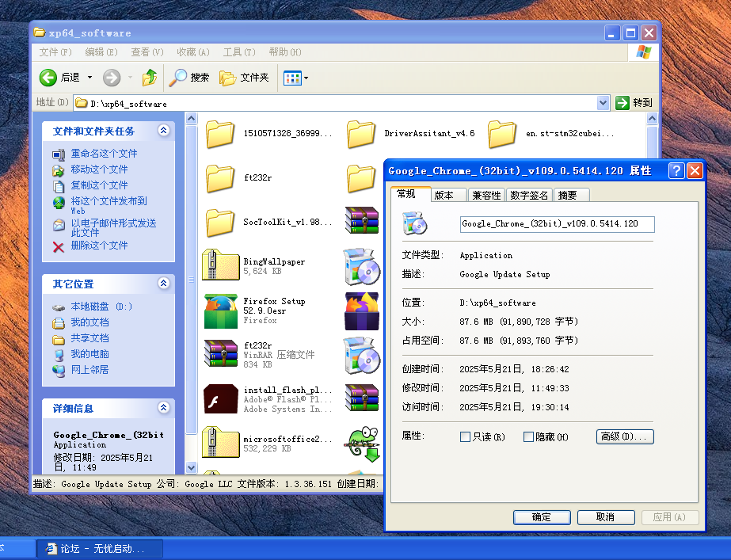Click 以电子邮件形式发送此文件 task

click(113, 227)
